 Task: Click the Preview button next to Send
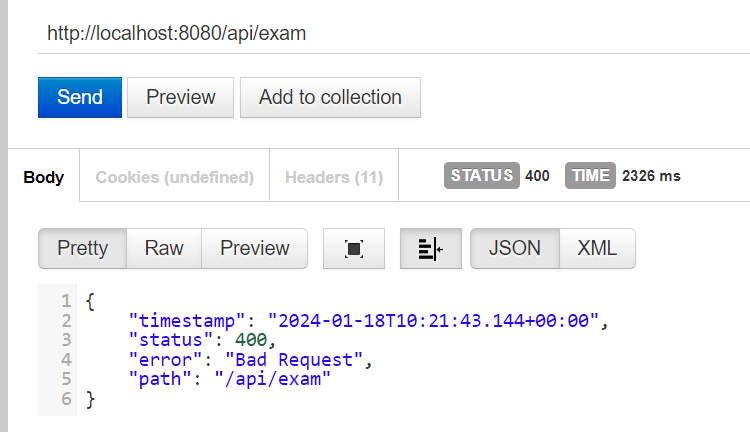(x=180, y=97)
